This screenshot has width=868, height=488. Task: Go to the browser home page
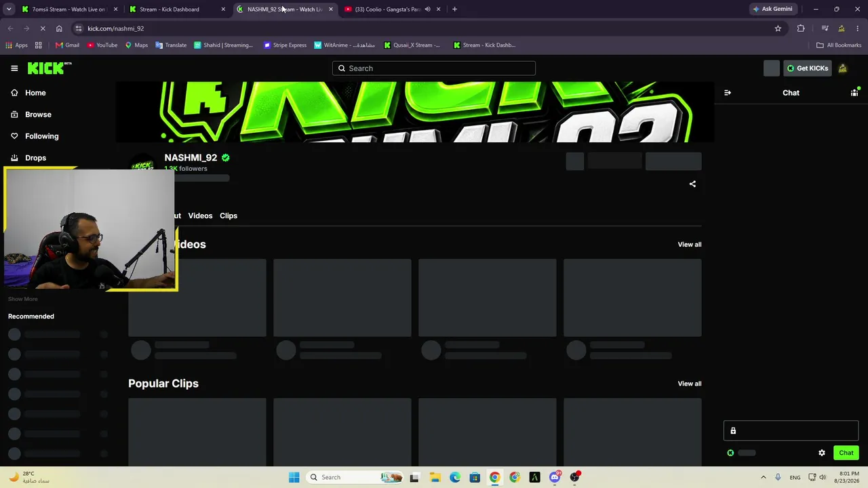click(59, 28)
